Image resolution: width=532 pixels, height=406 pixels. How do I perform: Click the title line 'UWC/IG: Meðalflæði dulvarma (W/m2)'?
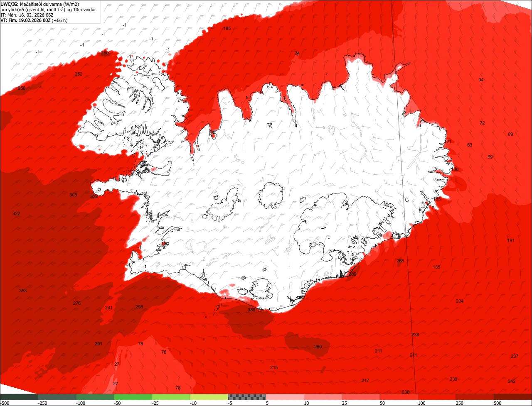(x=40, y=4)
